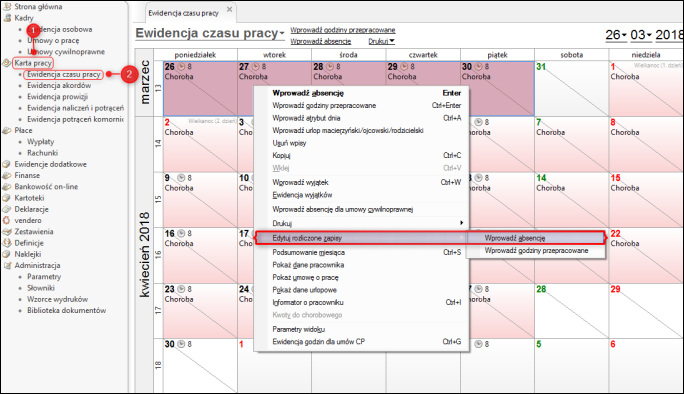The image size is (684, 394).
Task: Click the Wprowadź godziny przepracowane header link
Action: 343,30
